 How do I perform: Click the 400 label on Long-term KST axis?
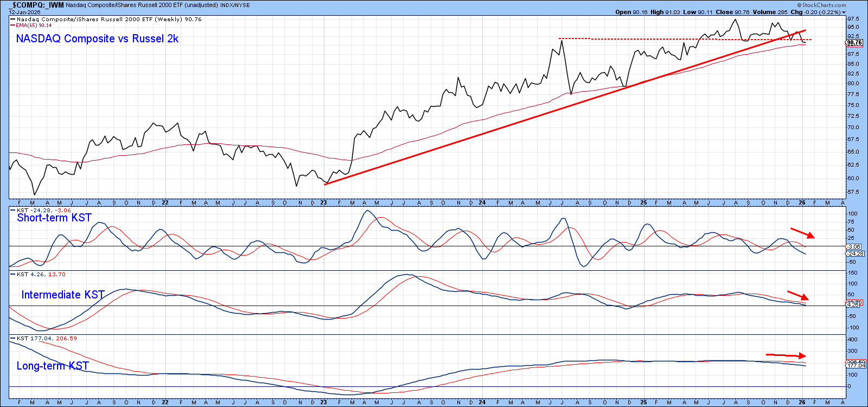(853, 340)
